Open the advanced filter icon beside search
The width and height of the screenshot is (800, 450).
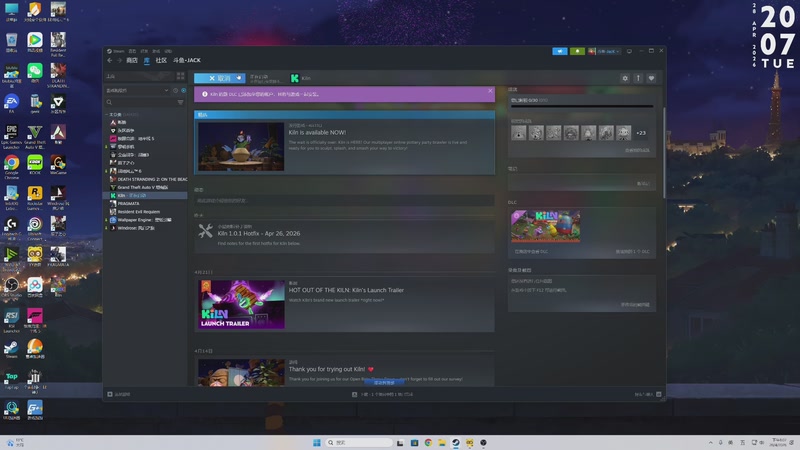tap(181, 103)
